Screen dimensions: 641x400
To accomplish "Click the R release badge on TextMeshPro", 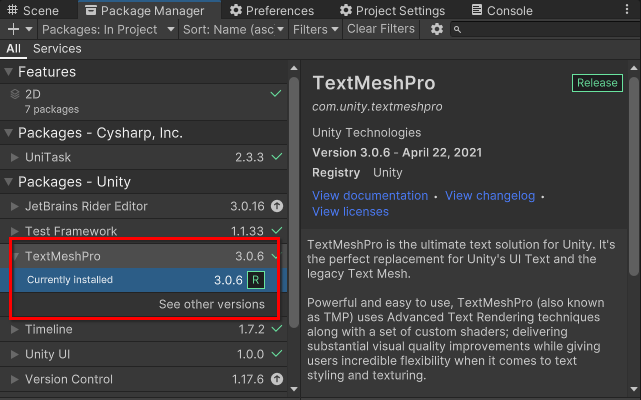I will [255, 281].
